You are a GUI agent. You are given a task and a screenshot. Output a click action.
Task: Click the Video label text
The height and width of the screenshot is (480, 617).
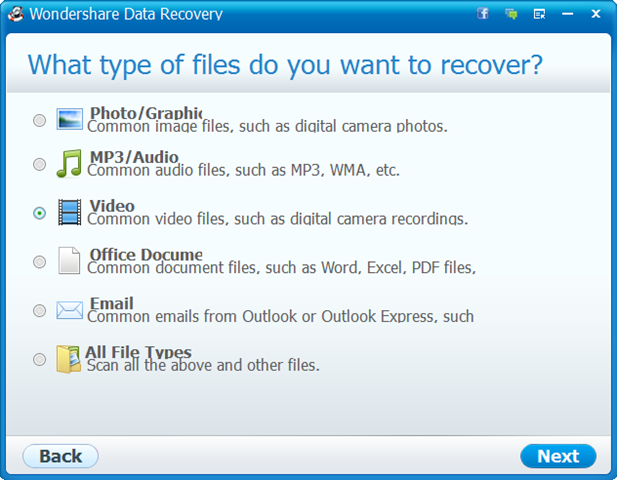(112, 205)
